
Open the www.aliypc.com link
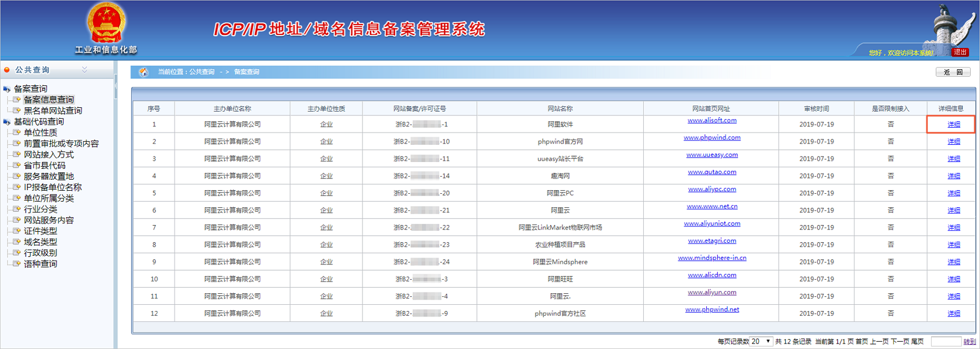click(712, 189)
